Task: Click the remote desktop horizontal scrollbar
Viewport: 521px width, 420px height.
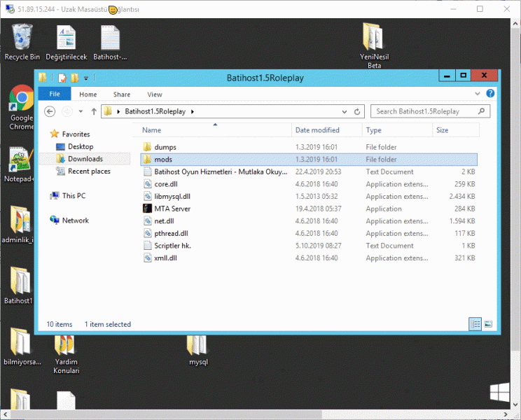Action: (165, 414)
